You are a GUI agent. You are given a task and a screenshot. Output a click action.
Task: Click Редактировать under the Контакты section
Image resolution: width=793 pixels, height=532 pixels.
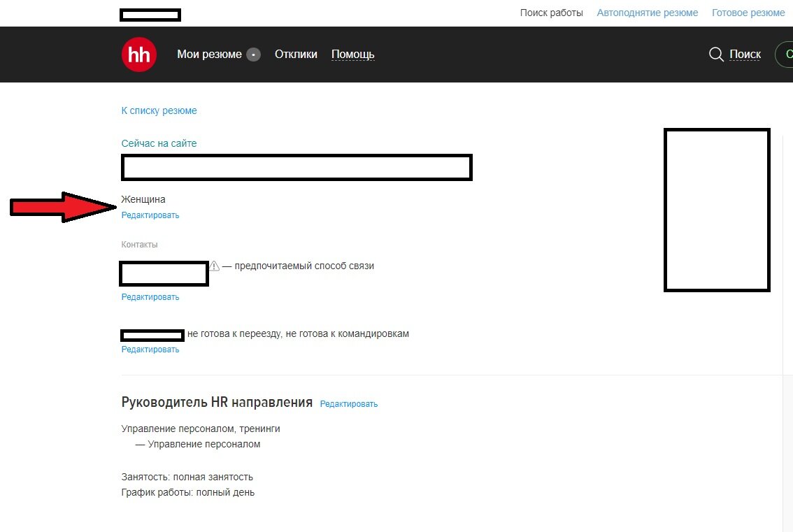pos(150,296)
